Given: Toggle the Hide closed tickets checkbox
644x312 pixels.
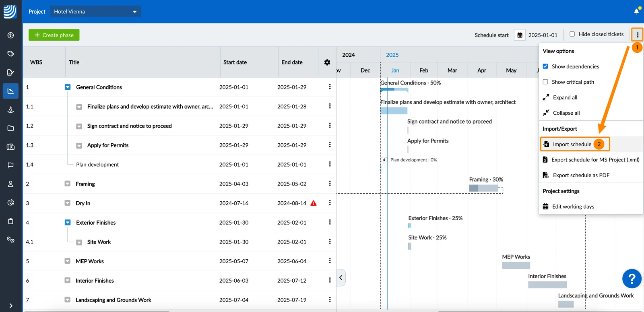Looking at the screenshot, I should [x=572, y=34].
